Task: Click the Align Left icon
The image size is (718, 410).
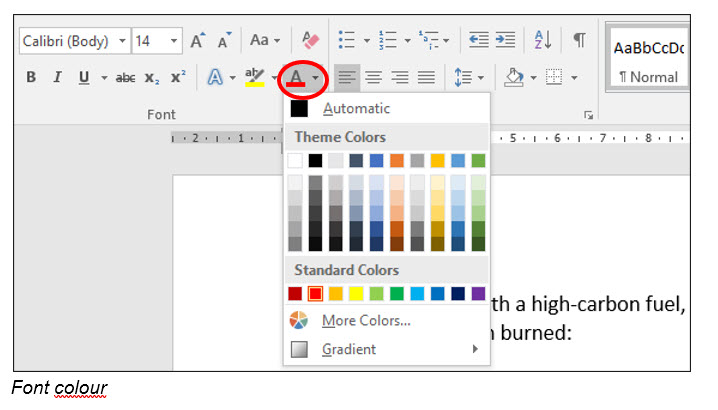Action: click(x=347, y=77)
